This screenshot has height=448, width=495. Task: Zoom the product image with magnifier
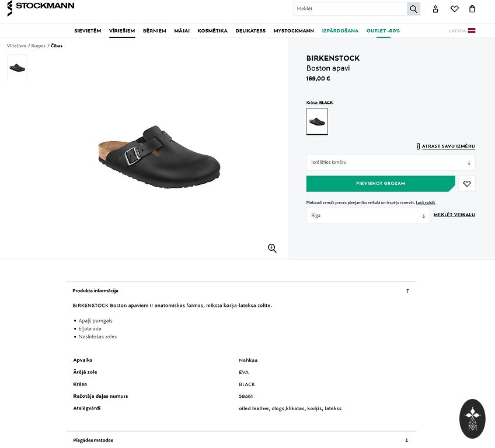(x=272, y=248)
